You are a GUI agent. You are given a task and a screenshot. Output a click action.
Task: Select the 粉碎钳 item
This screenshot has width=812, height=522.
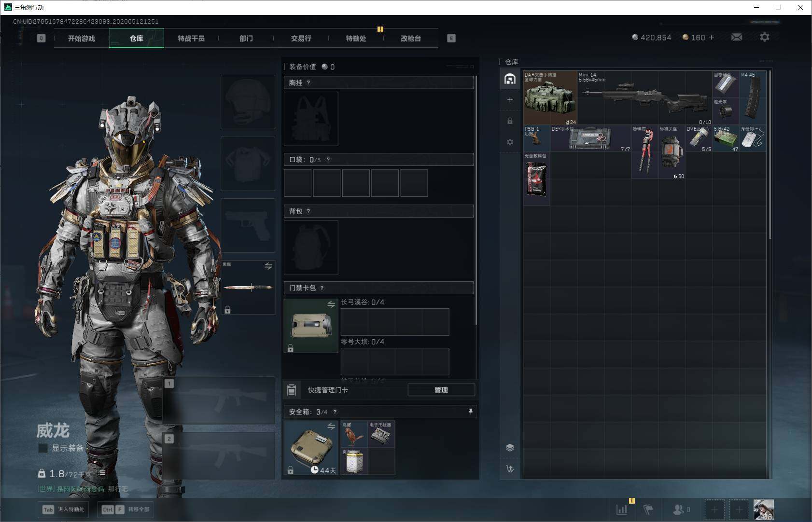point(645,152)
